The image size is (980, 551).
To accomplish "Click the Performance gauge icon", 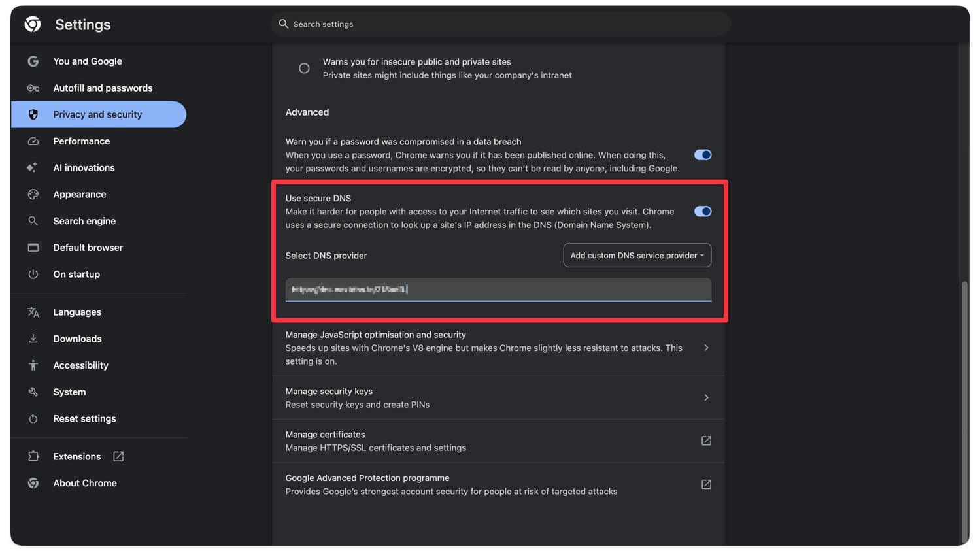I will pyautogui.click(x=33, y=141).
